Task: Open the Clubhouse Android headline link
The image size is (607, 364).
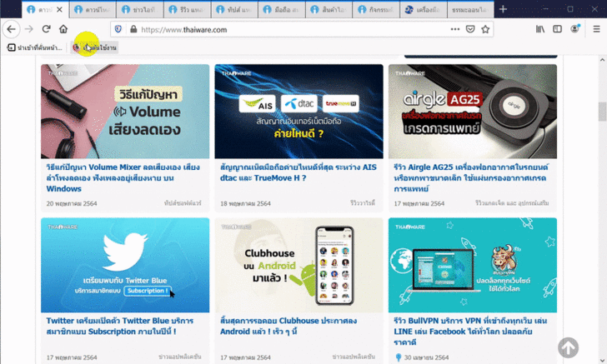Action: 288,326
